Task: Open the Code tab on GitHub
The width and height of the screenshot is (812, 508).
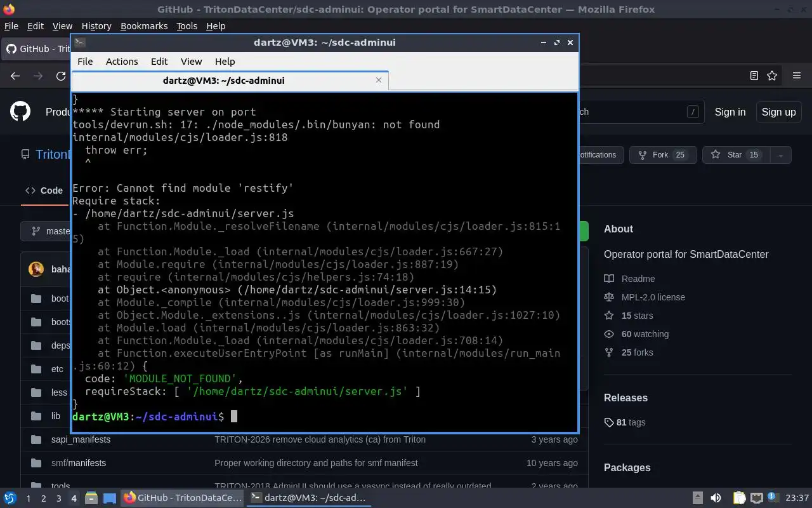Action: [x=44, y=190]
